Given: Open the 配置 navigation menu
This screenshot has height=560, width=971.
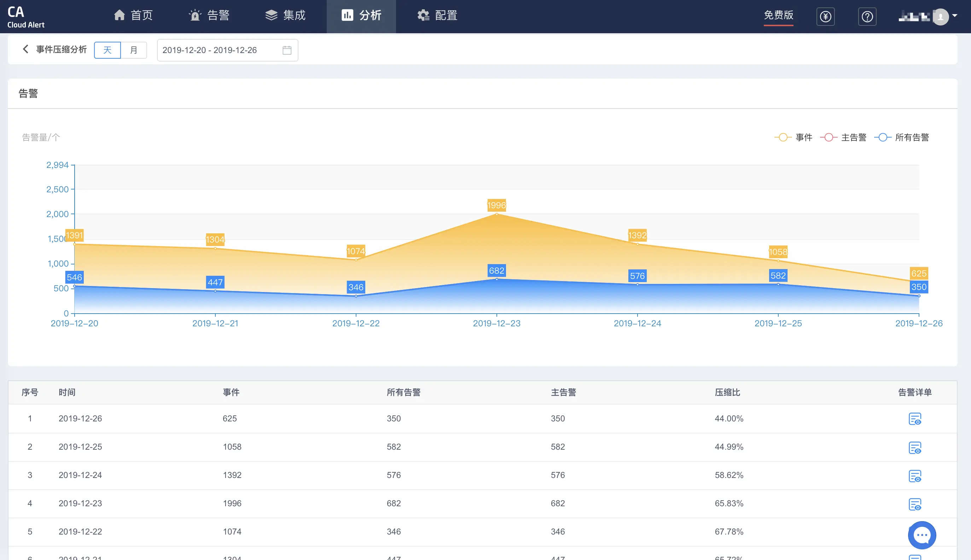Looking at the screenshot, I should [437, 16].
